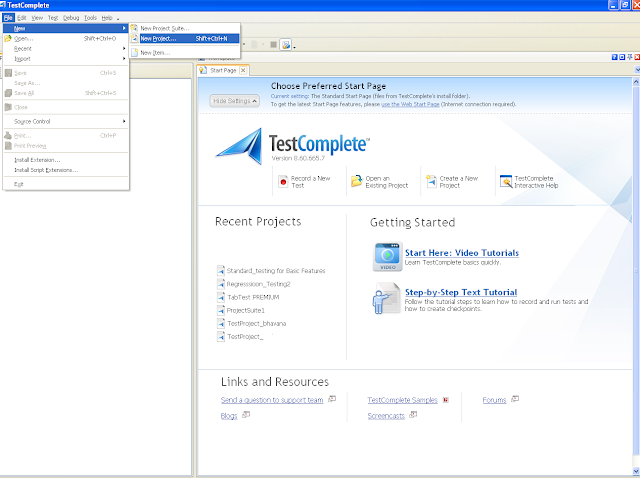640x479 pixels.
Task: Open the toolbar options dropdown arrow
Action: tap(294, 47)
